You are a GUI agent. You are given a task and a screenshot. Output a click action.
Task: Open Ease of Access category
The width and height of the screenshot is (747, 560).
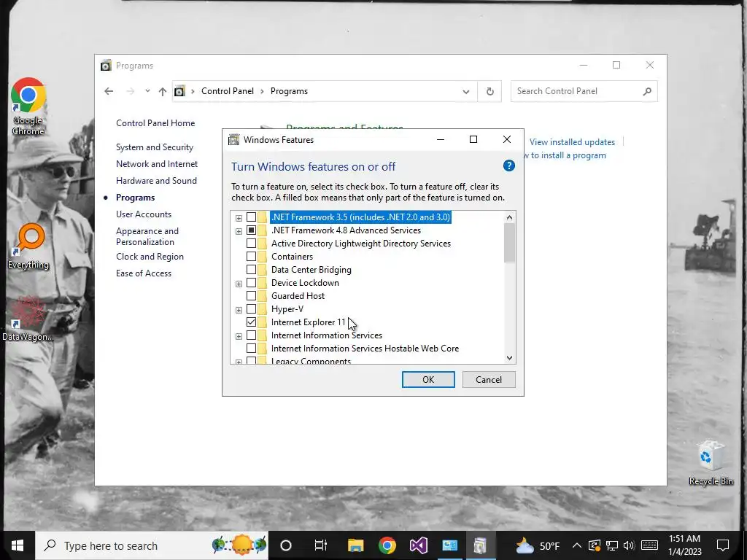tap(144, 273)
